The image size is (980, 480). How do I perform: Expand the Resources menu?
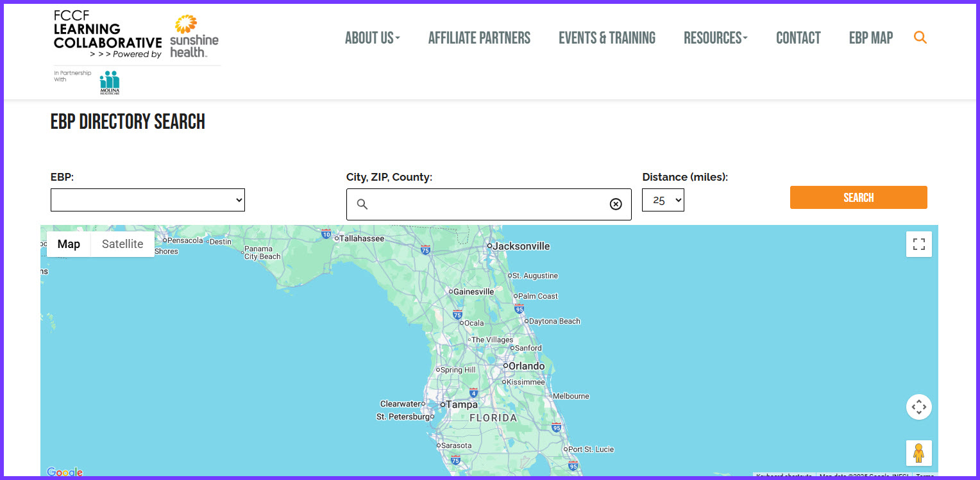(x=716, y=38)
